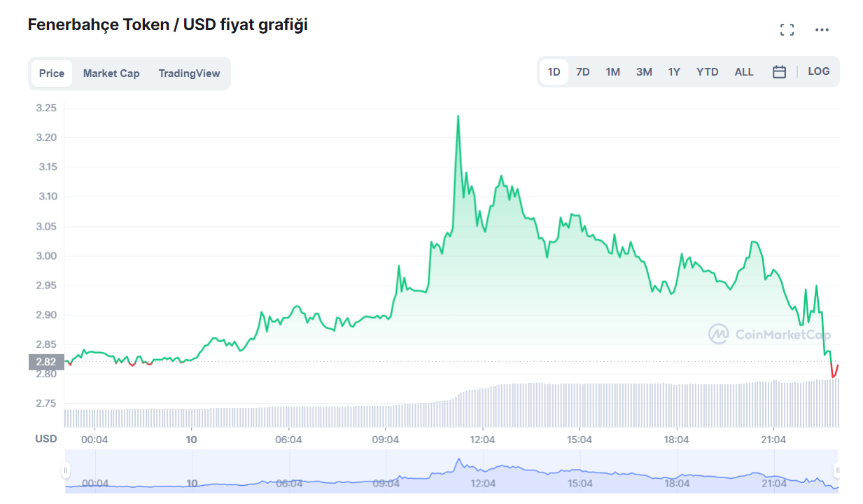Image resolution: width=863 pixels, height=504 pixels.
Task: Switch to the TradingView tab
Action: pyautogui.click(x=189, y=73)
